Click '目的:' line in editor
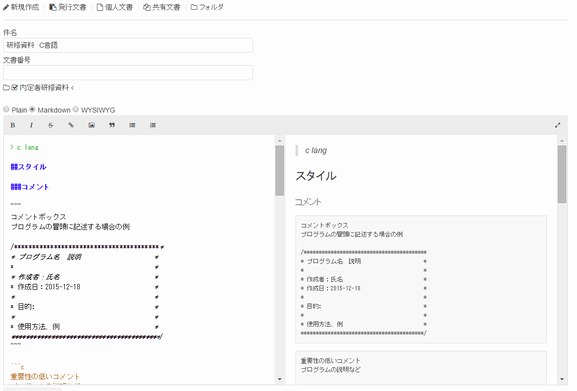Screen dimensions: 577x391 [23, 307]
